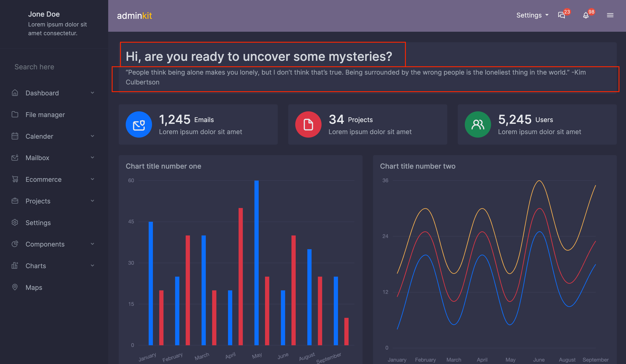
Task: Click the Ecommerce cart icon
Action: tap(15, 179)
